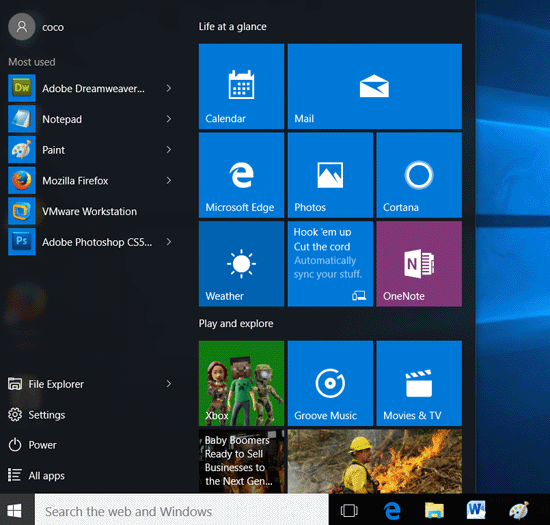Open the OneNote tile
Screen dimensions: 550x525
[x=419, y=264]
